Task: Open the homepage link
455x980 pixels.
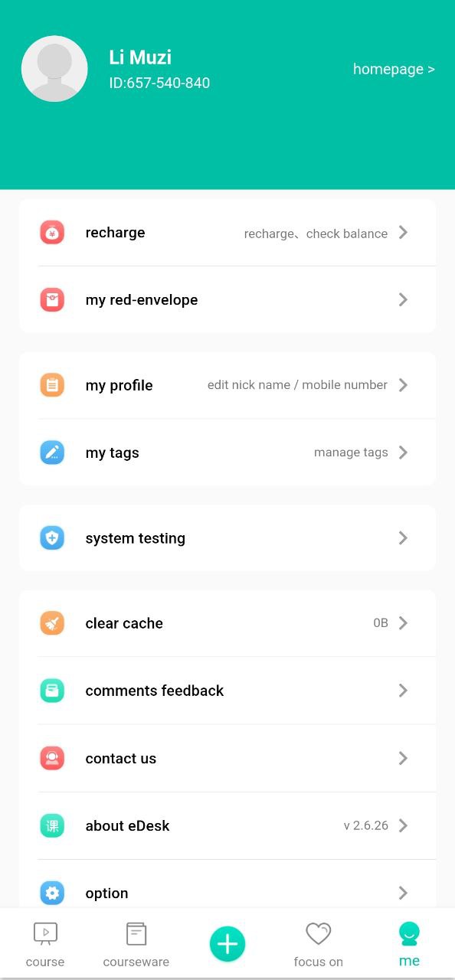Action: (394, 69)
